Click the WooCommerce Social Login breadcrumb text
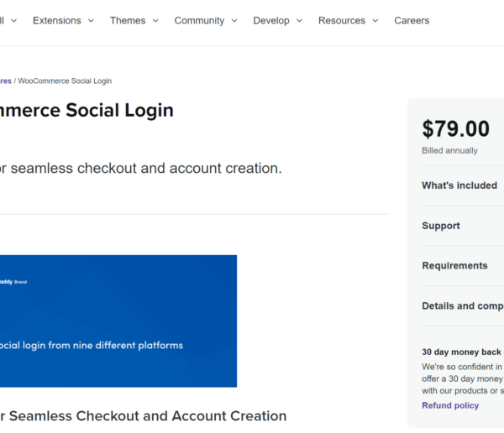The height and width of the screenshot is (433, 504). (65, 81)
